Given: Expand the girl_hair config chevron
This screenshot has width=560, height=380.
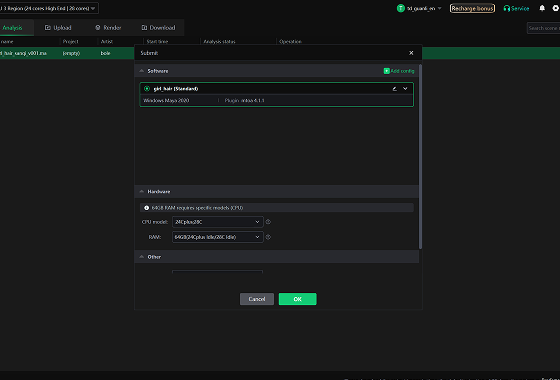Looking at the screenshot, I should (x=405, y=89).
